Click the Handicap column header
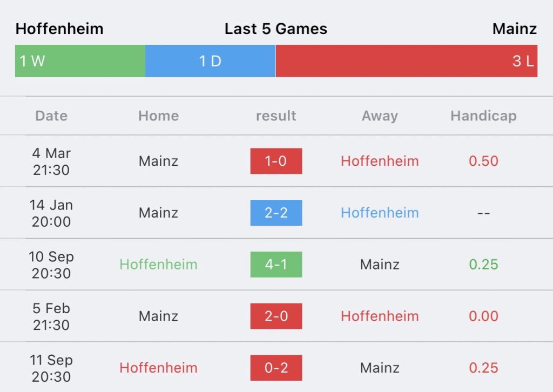Viewport: 553px width, 392px height. 483,116
